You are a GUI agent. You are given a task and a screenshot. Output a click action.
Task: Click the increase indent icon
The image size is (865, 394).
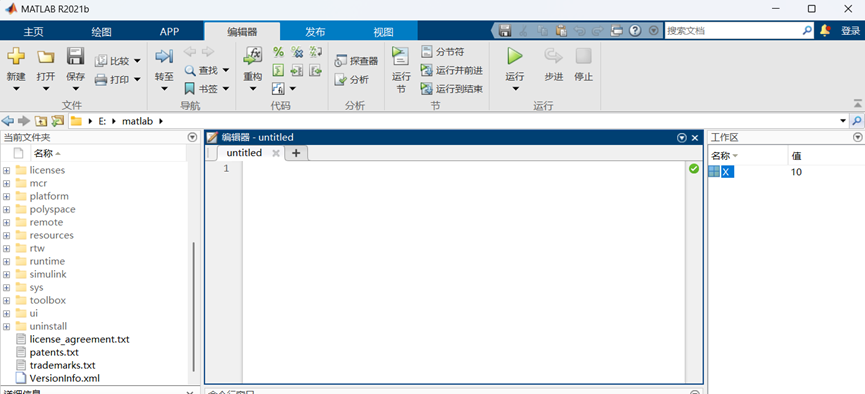click(297, 70)
